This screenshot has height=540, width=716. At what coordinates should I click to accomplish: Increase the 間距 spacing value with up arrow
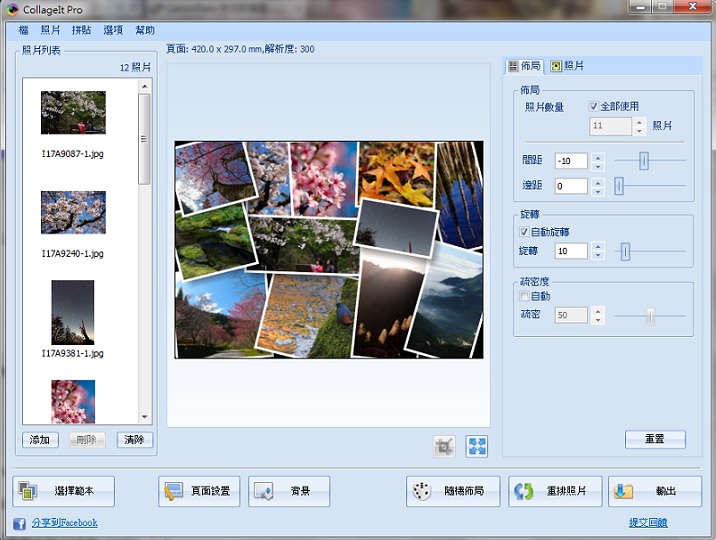[598, 157]
